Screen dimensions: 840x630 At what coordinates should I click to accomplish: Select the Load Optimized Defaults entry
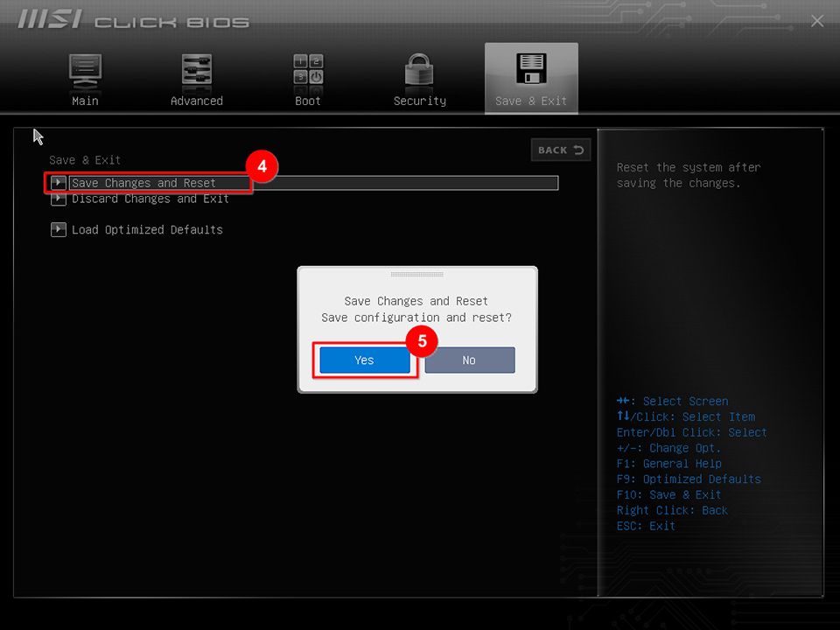pyautogui.click(x=147, y=229)
